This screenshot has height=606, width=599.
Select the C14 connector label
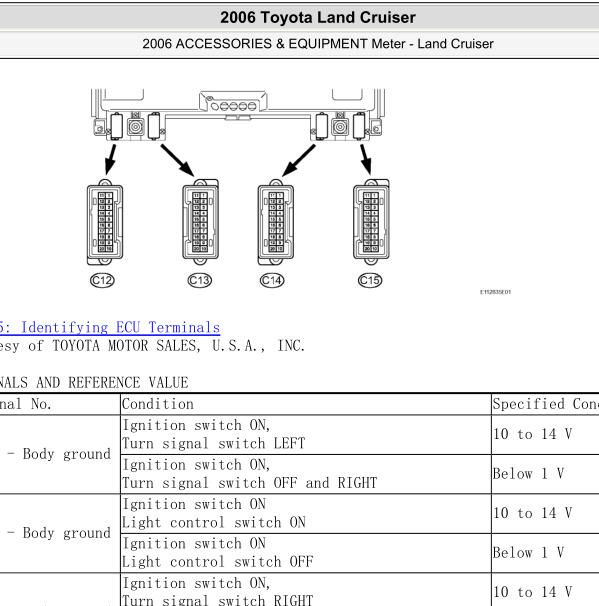(x=272, y=280)
